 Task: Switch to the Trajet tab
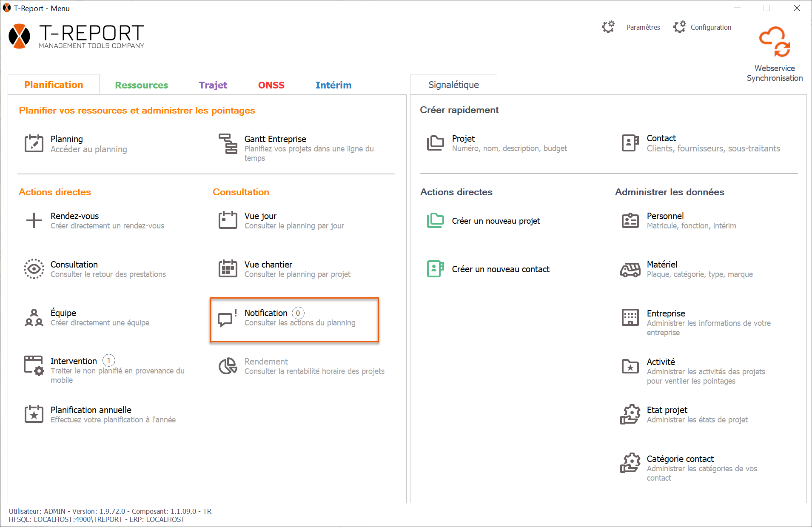(x=213, y=85)
